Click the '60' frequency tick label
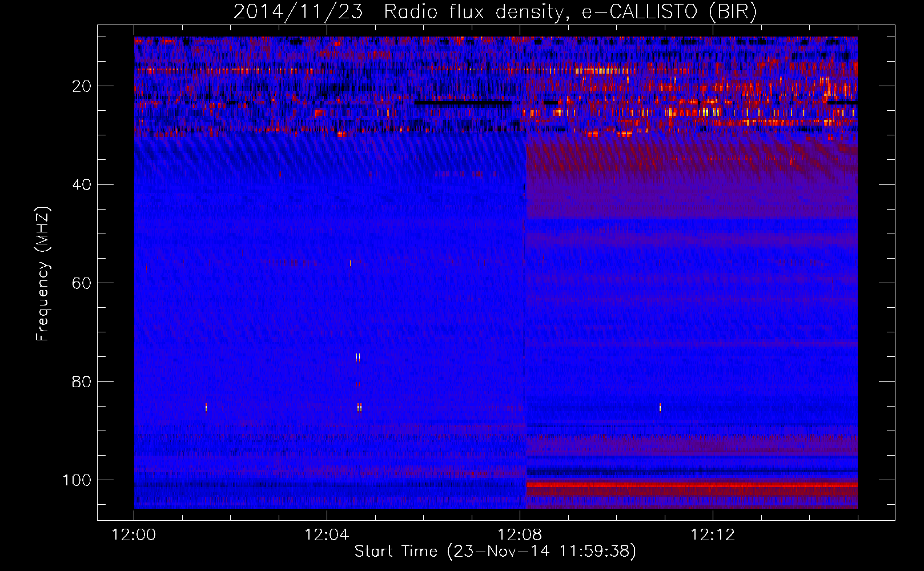The image size is (924, 571). [82, 283]
